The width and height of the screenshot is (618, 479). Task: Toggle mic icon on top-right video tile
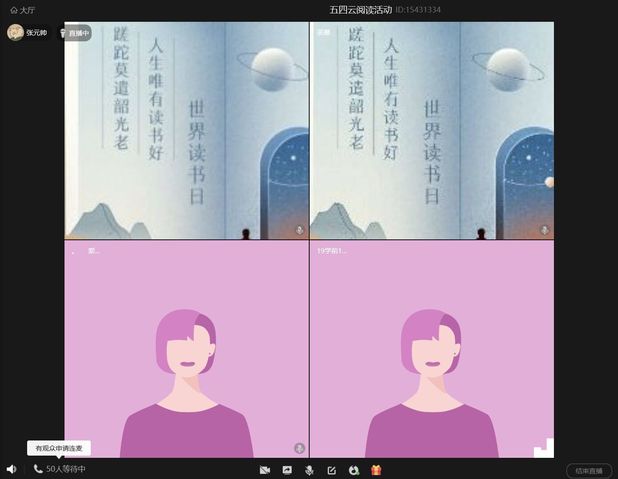pos(545,230)
